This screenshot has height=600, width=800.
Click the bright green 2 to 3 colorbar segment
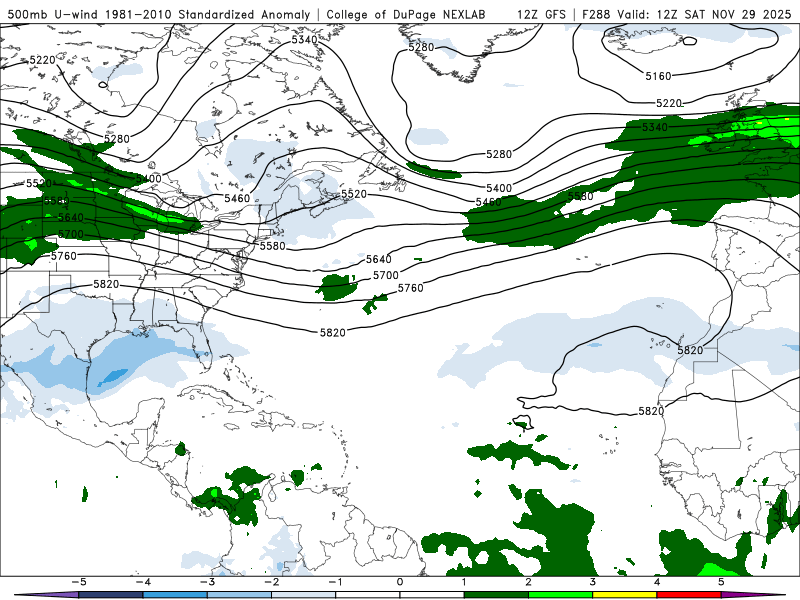click(x=561, y=595)
